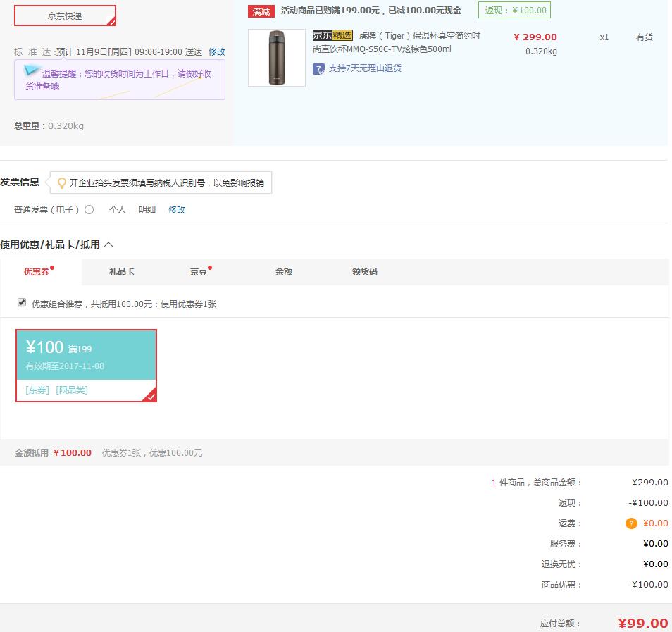Click 修改 next to delivery time
672x632 pixels.
click(x=217, y=52)
